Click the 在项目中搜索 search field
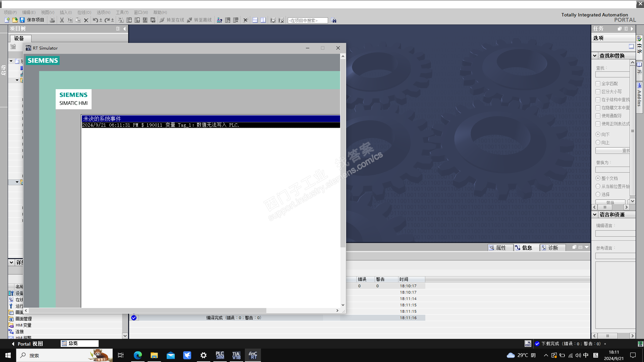 pos(307,20)
